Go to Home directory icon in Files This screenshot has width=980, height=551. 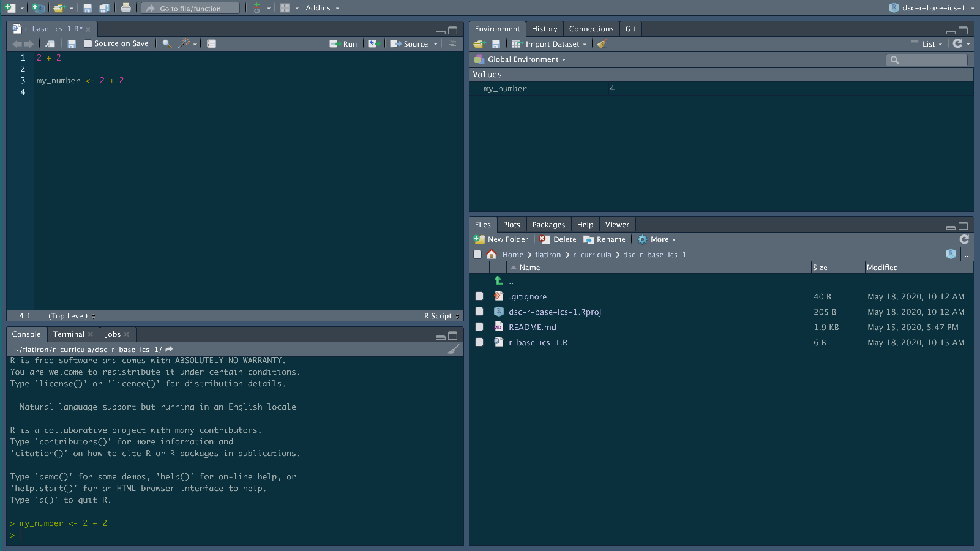click(492, 254)
